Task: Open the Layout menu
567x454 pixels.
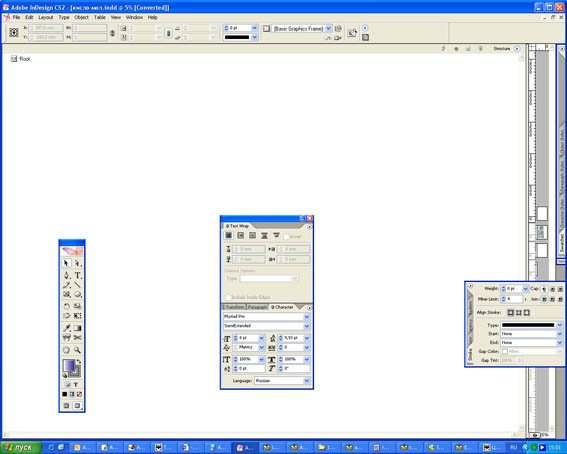Action: pos(46,17)
